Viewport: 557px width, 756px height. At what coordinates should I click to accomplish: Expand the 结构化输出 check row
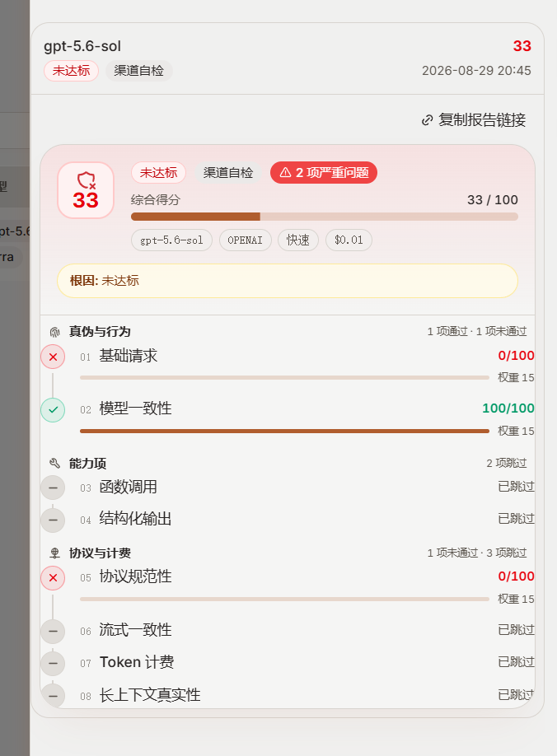click(288, 520)
